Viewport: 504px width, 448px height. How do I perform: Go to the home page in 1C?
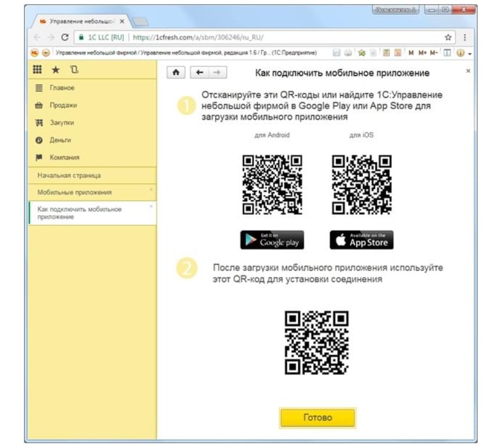[176, 72]
